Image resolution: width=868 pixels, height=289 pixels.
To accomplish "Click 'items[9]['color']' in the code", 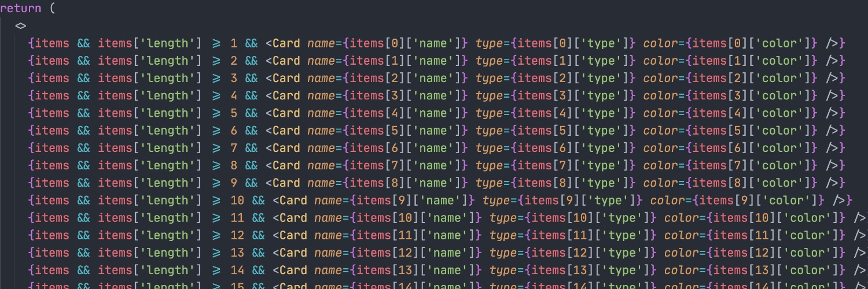I will [759, 200].
